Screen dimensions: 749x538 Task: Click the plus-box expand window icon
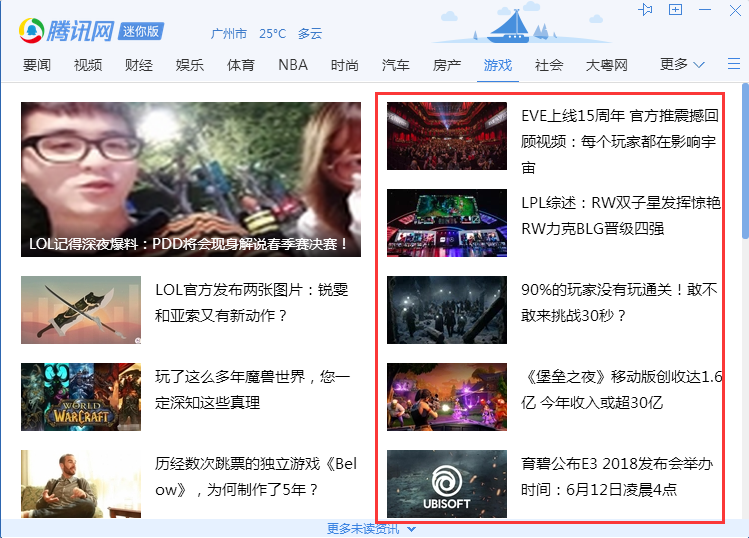click(676, 10)
